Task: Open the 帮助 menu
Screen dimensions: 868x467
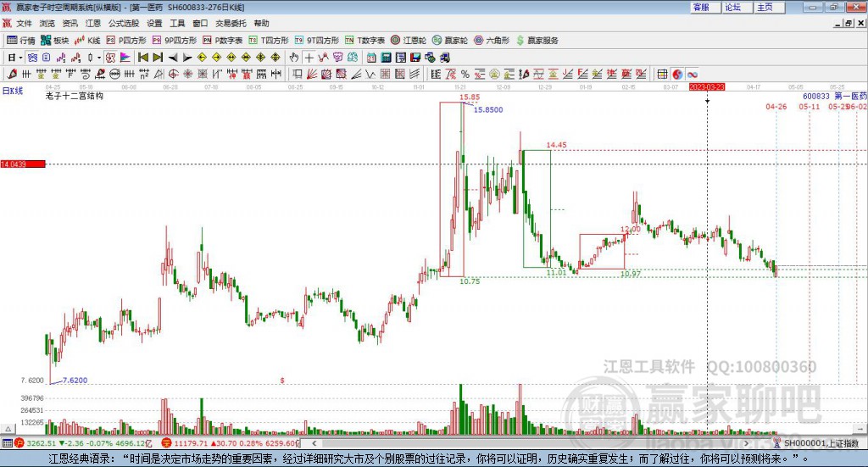Action: pos(261,23)
